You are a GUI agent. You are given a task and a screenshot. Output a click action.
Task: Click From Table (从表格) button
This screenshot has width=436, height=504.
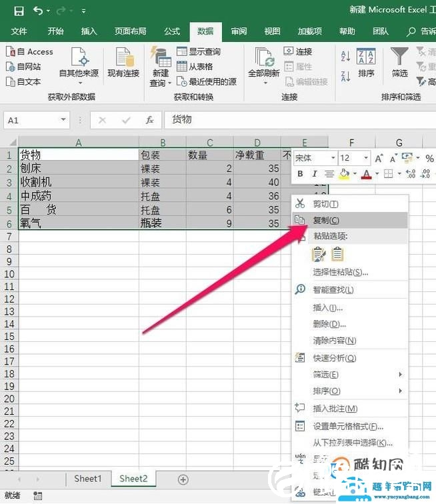(x=195, y=67)
